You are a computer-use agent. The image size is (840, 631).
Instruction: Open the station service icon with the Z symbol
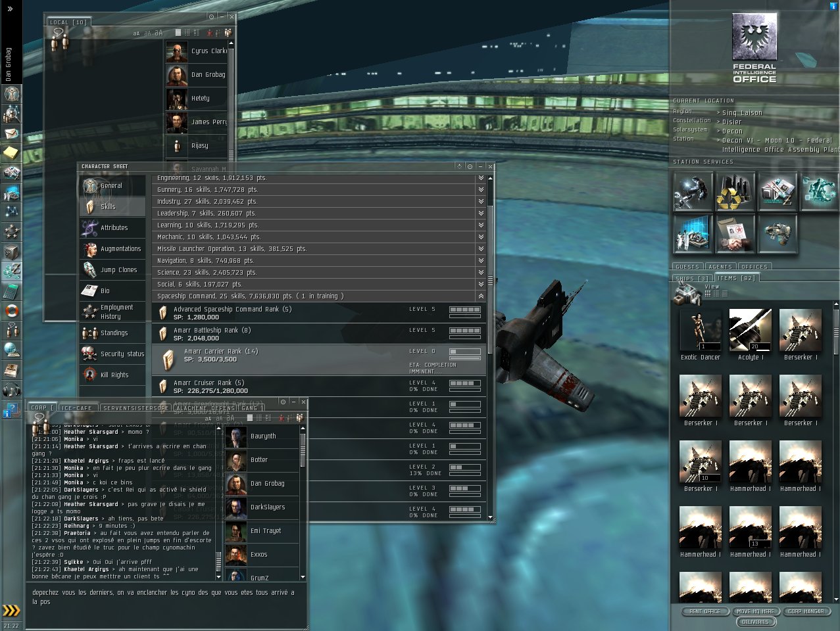777,191
